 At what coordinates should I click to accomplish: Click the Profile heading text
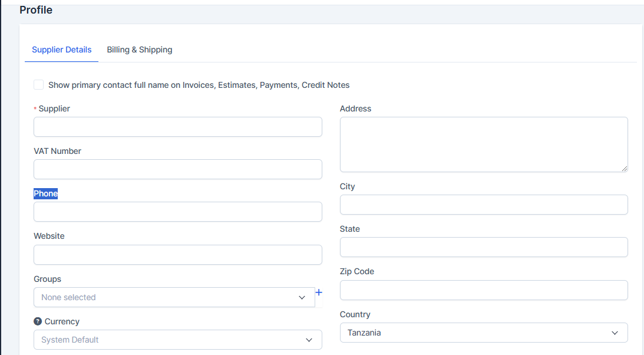point(36,10)
